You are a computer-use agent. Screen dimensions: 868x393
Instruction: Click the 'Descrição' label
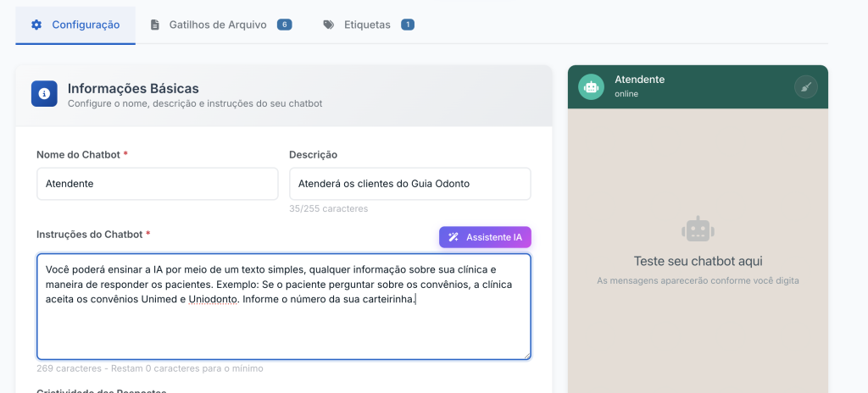pos(314,155)
